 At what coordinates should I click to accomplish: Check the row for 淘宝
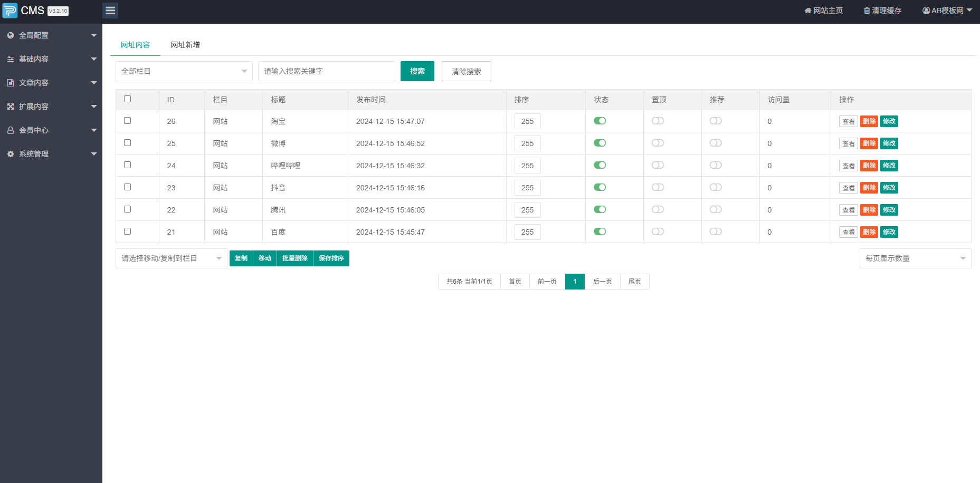(x=127, y=121)
